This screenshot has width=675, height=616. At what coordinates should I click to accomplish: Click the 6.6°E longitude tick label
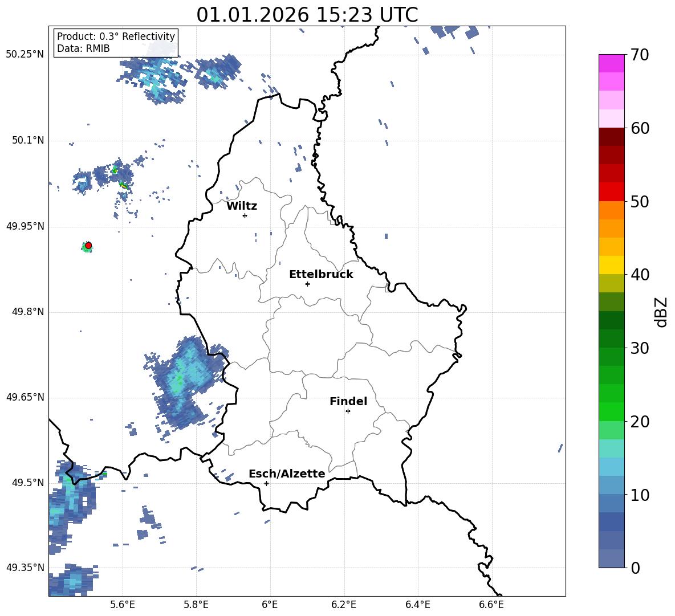491,605
